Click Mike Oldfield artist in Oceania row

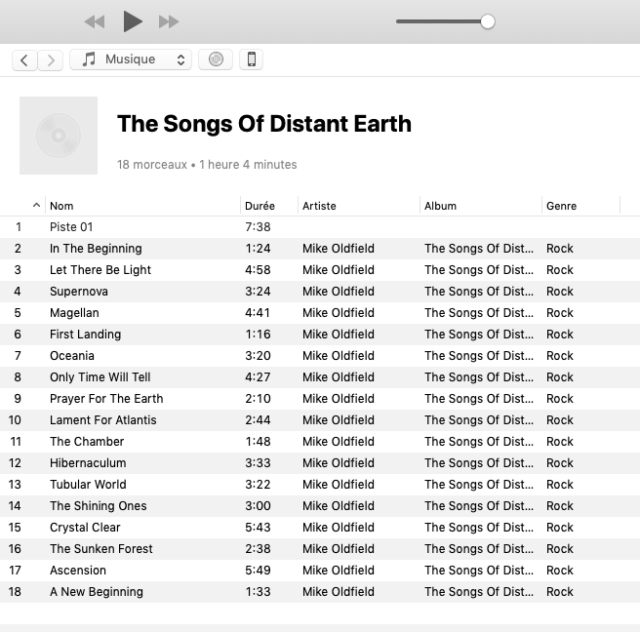(x=338, y=356)
